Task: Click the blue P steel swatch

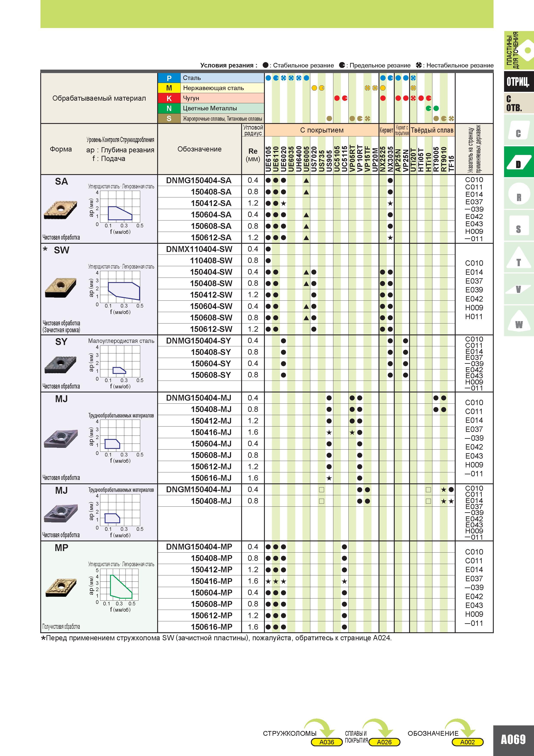Action: pos(169,78)
